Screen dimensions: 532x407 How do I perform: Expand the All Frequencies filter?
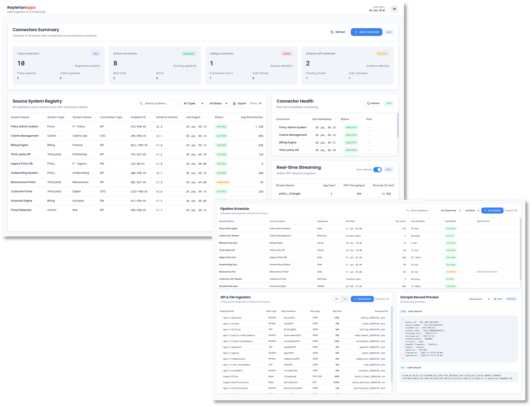(450, 210)
